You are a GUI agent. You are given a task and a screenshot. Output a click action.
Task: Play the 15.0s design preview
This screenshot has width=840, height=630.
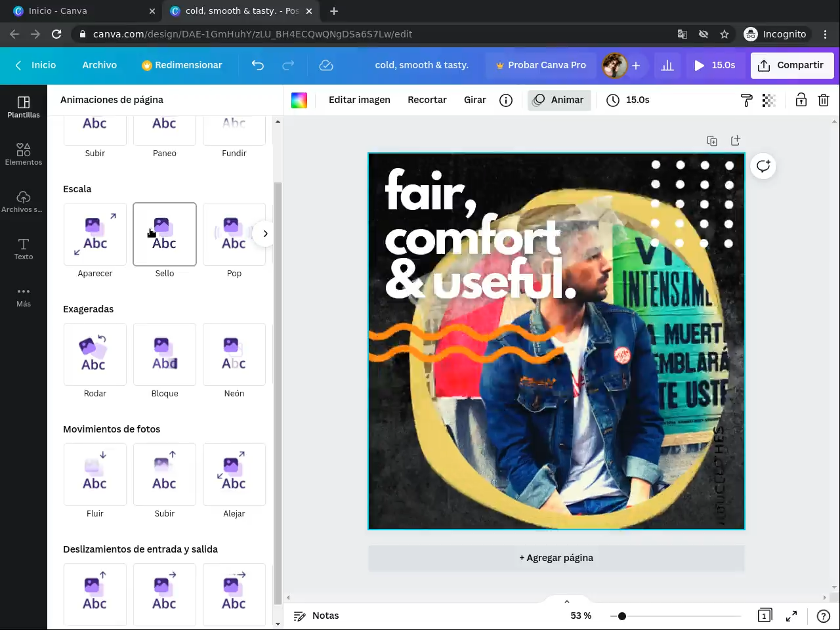715,65
